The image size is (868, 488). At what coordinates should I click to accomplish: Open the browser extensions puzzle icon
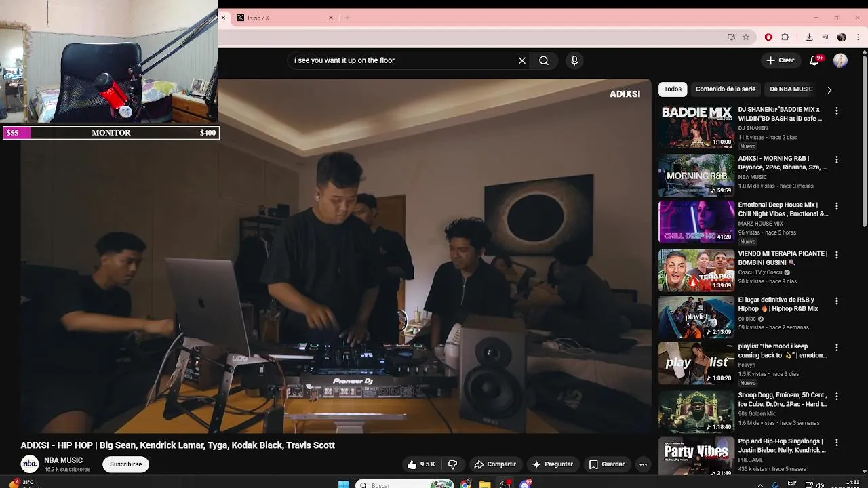(x=785, y=37)
